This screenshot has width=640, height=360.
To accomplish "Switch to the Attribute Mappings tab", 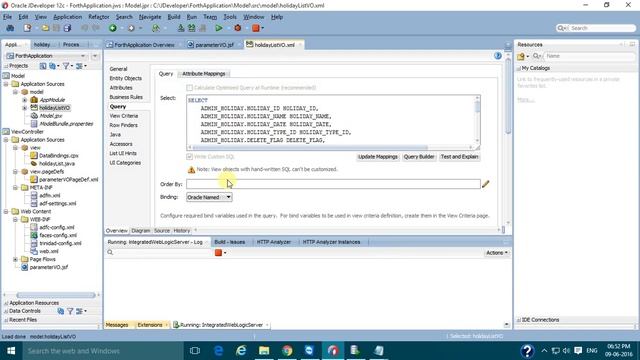I will pos(204,73).
